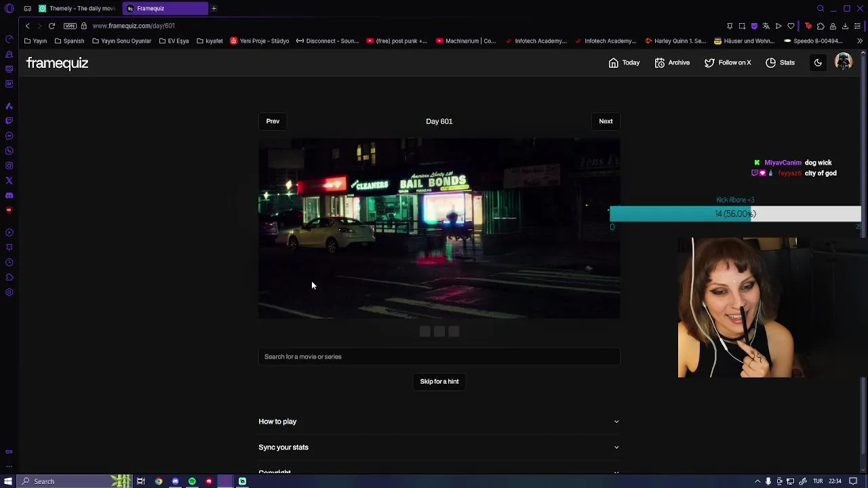Open the player play icon in toolbar
868x488 pixels.
click(778, 26)
